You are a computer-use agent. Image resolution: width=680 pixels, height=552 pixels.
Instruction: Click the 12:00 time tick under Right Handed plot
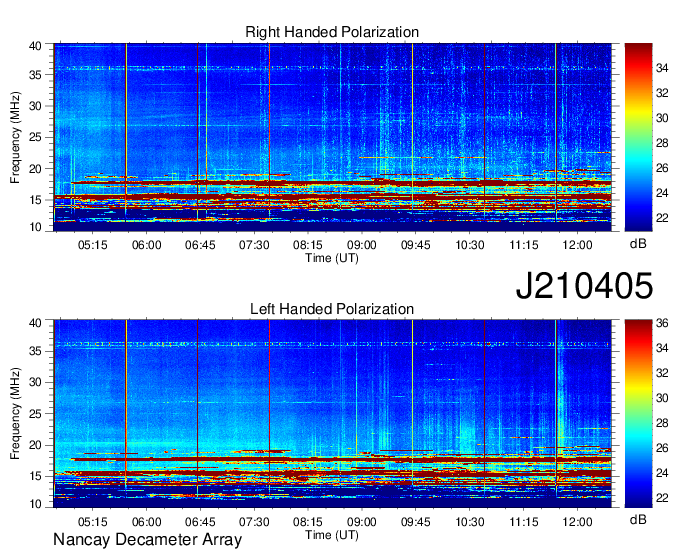coord(577,245)
